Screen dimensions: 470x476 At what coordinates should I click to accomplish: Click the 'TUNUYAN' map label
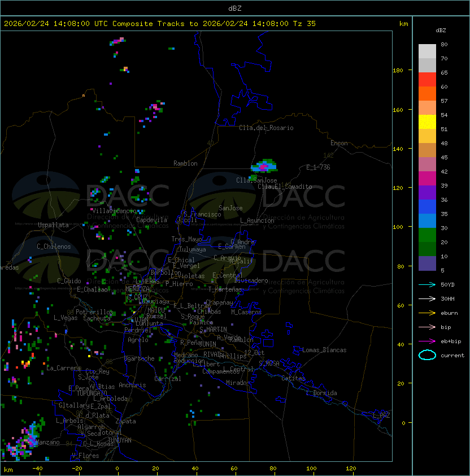pos(120,440)
